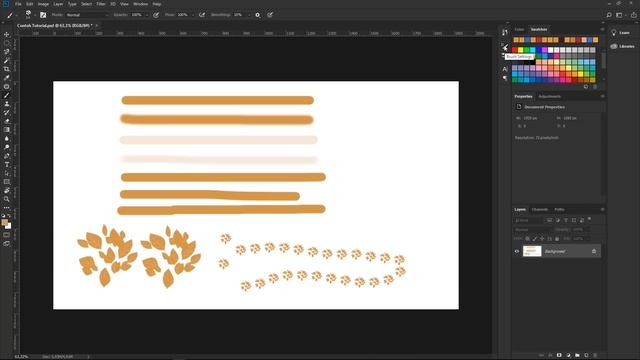Create new adjustment layer icon

point(568,355)
